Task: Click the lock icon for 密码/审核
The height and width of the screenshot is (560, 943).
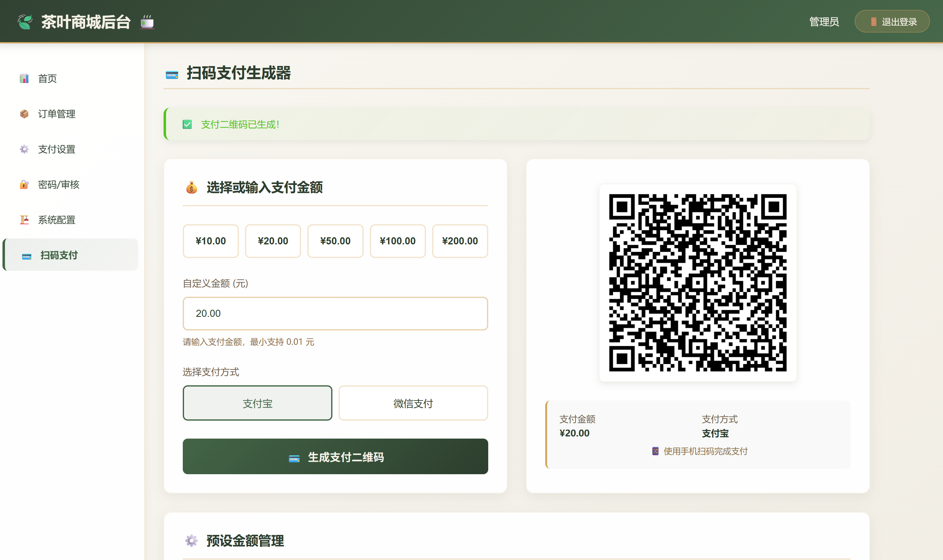Action: [x=24, y=185]
